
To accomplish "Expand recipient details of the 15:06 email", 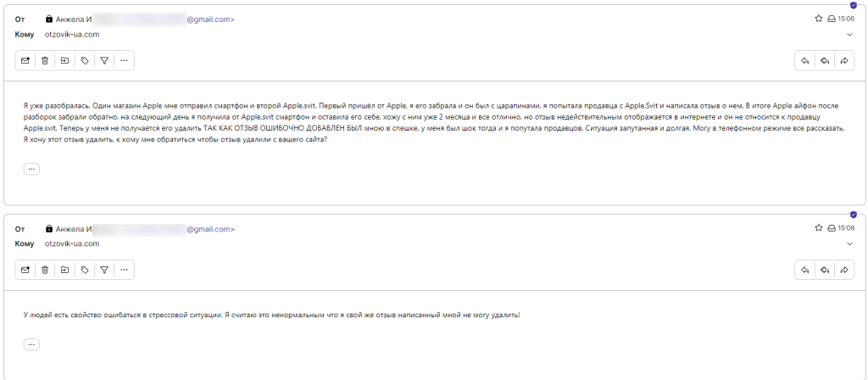I will point(849,35).
